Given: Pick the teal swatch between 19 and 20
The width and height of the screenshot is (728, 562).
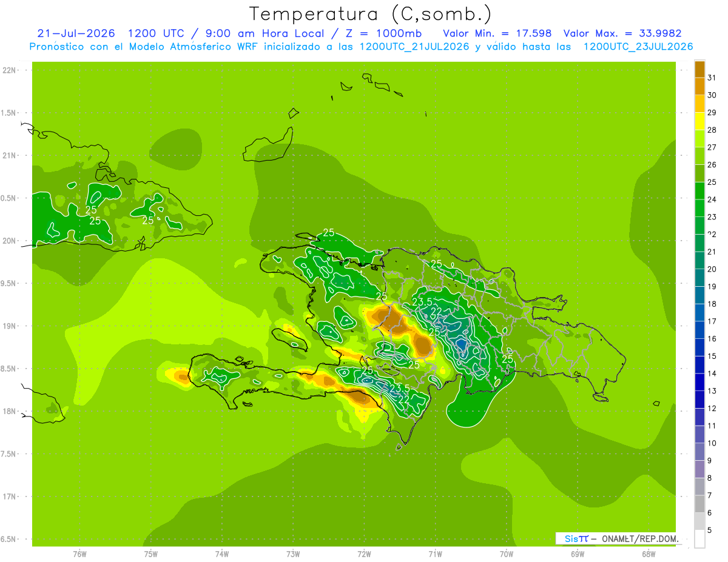Looking at the screenshot, I should pyautogui.click(x=699, y=278).
